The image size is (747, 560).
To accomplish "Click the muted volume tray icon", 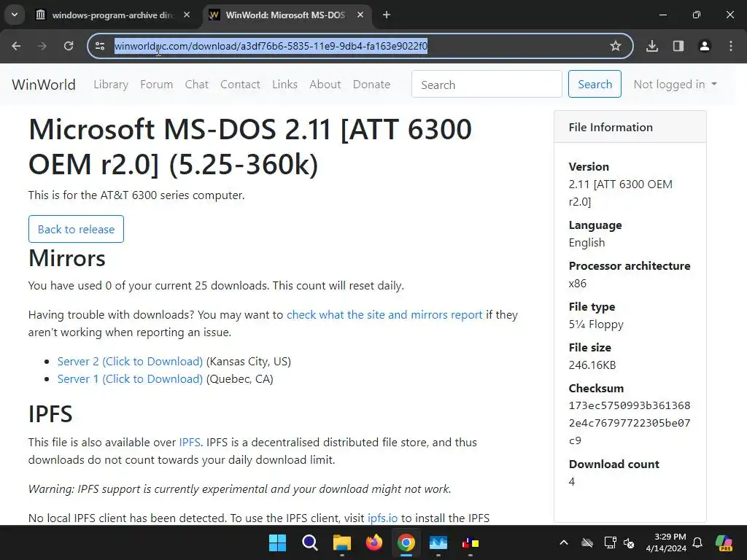I will point(629,542).
